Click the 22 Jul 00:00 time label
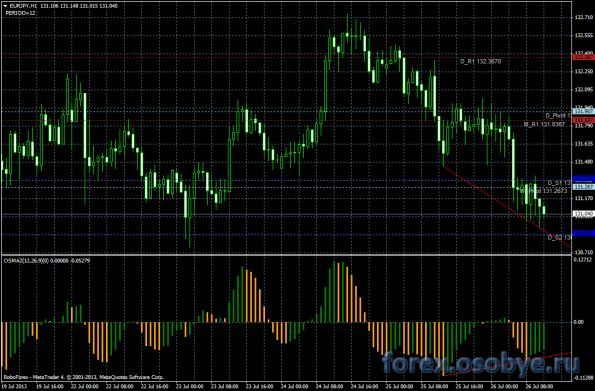Image resolution: width=595 pixels, height=391 pixels. (84, 386)
